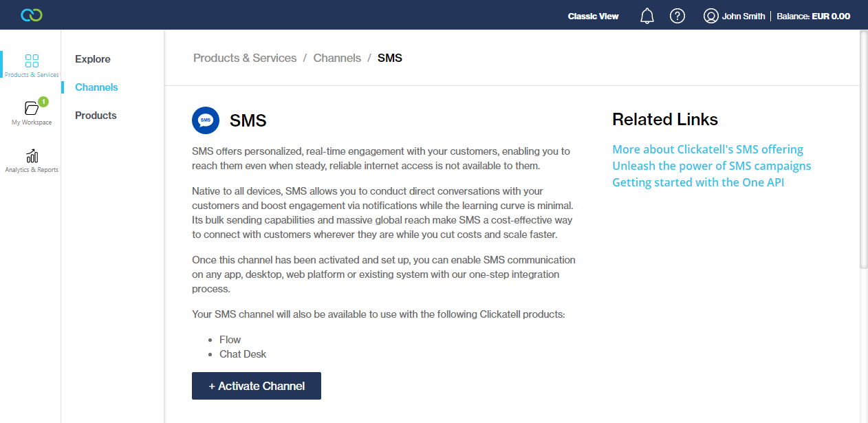
Task: Click the Related Links heading
Action: pos(665,120)
